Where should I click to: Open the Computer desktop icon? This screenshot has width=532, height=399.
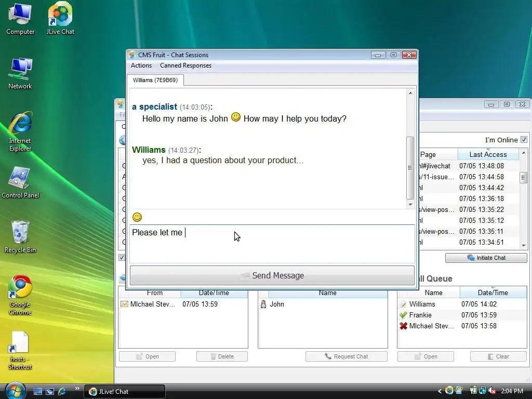[20, 19]
